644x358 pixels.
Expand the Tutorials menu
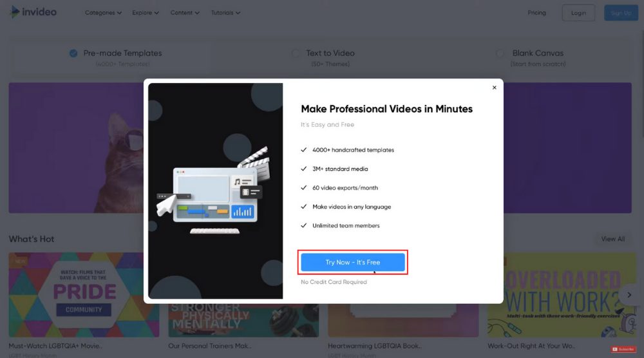click(x=225, y=13)
